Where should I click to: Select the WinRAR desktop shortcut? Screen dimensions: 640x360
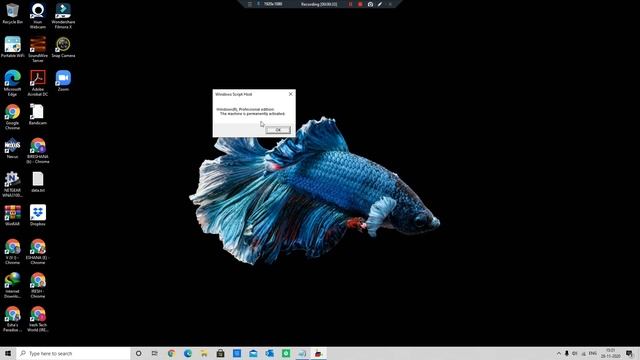12,215
